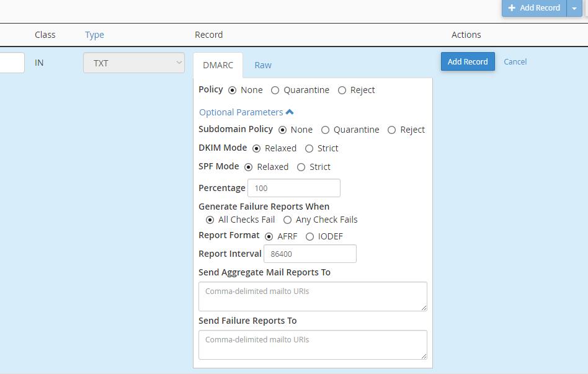Select Quarantine for Policy
Image resolution: width=588 pixels, height=374 pixels.
pyautogui.click(x=275, y=91)
